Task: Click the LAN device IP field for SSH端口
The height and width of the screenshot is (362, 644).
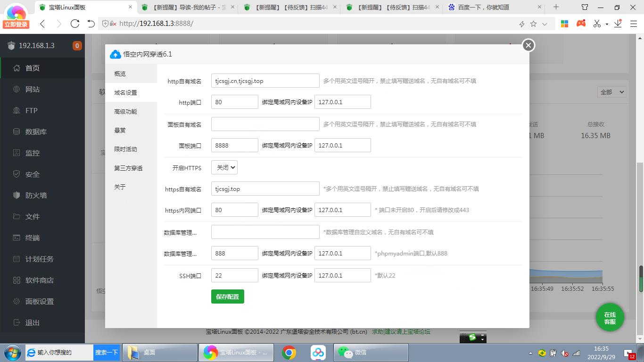Action: (x=343, y=275)
